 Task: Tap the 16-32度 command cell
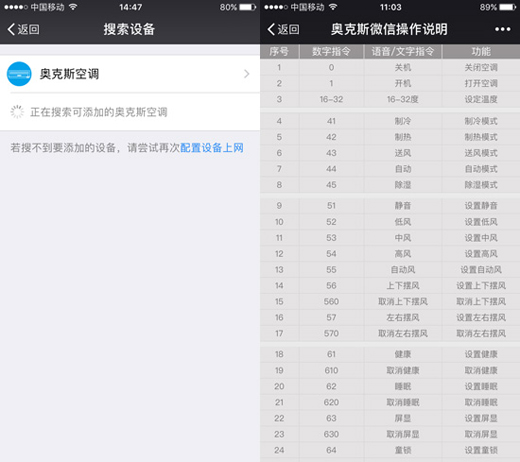click(403, 99)
